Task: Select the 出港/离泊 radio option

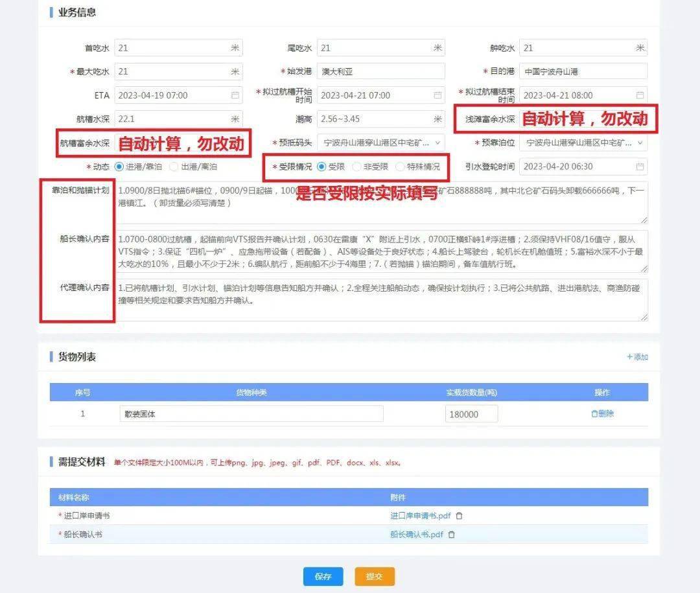Action: [x=172, y=167]
